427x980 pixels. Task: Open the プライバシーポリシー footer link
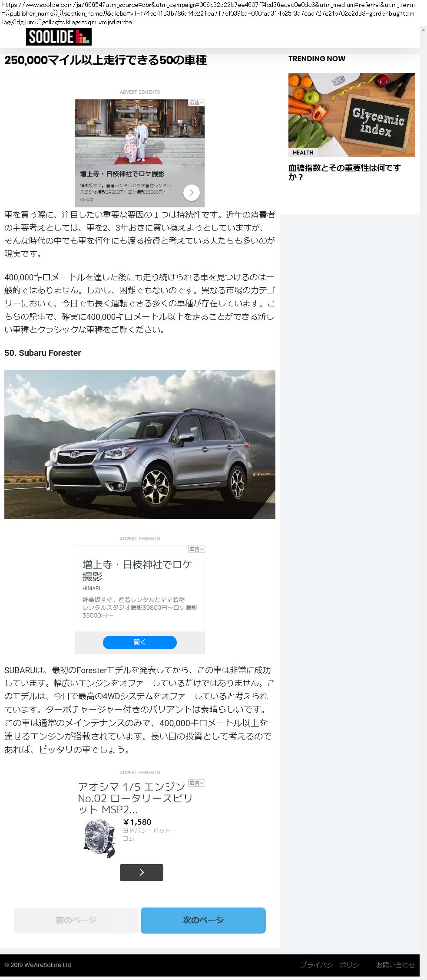(333, 965)
